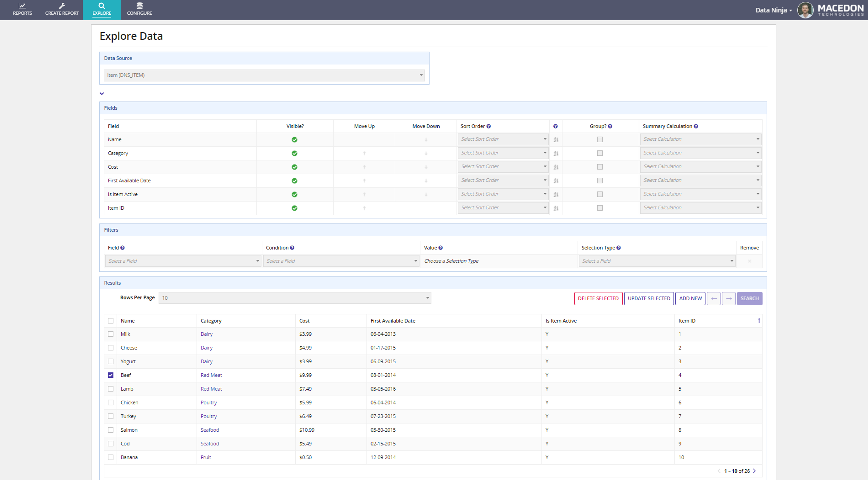868x480 pixels.
Task: Click the previous arrow button beside Search
Action: (714, 299)
